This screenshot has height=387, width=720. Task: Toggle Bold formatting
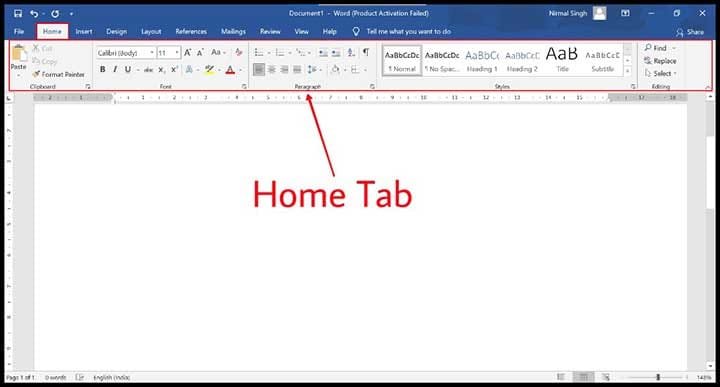point(102,69)
